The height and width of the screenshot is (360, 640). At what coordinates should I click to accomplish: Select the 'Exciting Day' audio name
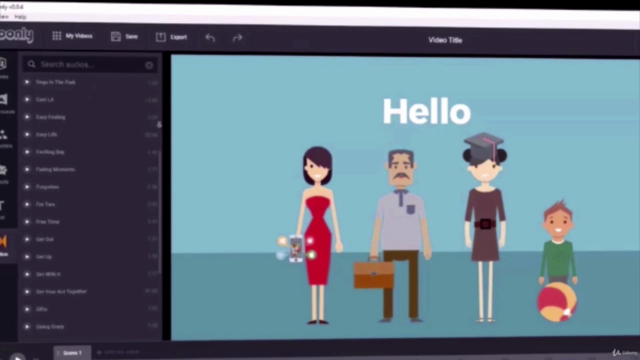coord(50,152)
